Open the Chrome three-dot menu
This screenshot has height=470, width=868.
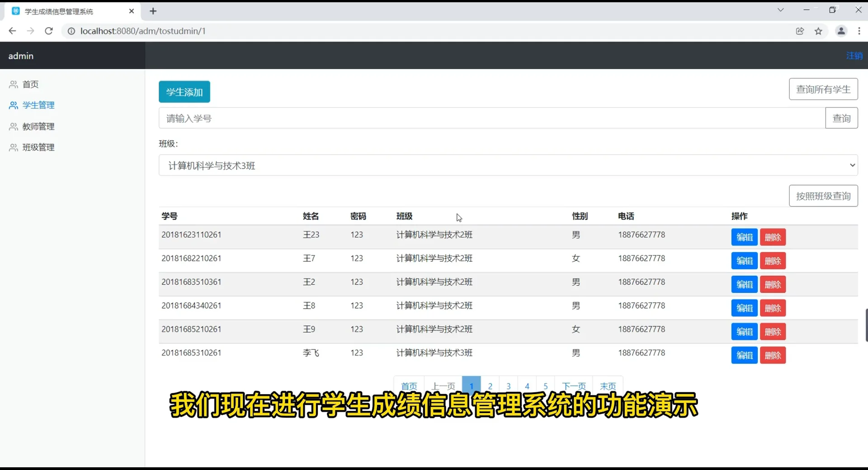pyautogui.click(x=859, y=31)
